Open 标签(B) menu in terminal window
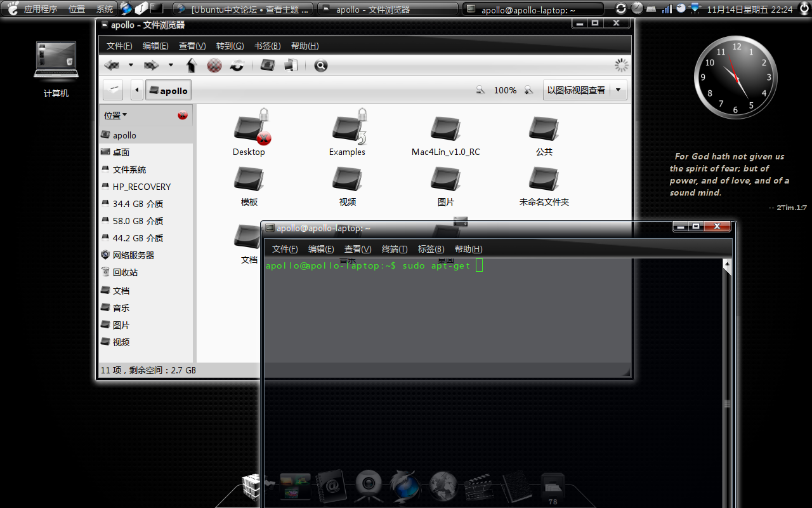The image size is (812, 508). pyautogui.click(x=431, y=249)
